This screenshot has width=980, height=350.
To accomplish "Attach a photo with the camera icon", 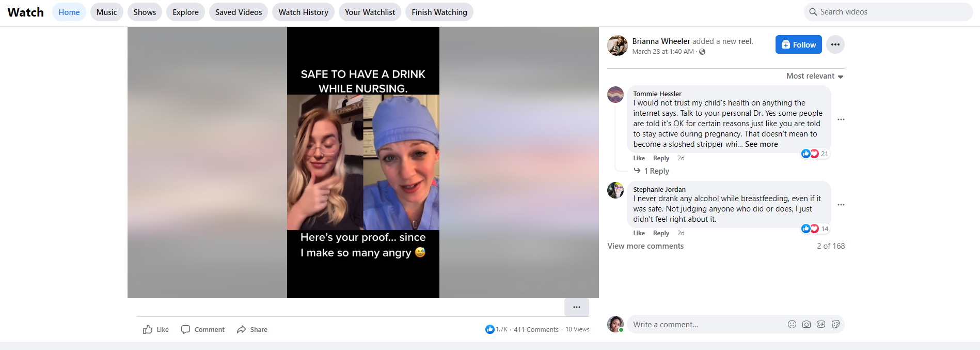I will point(807,324).
